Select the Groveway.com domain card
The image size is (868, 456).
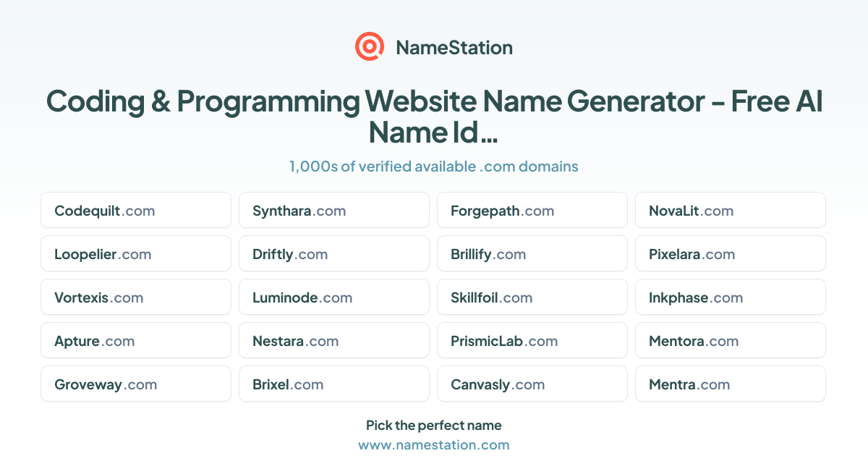pos(136,384)
